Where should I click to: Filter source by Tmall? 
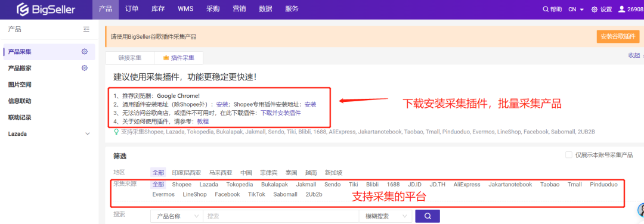point(575,185)
